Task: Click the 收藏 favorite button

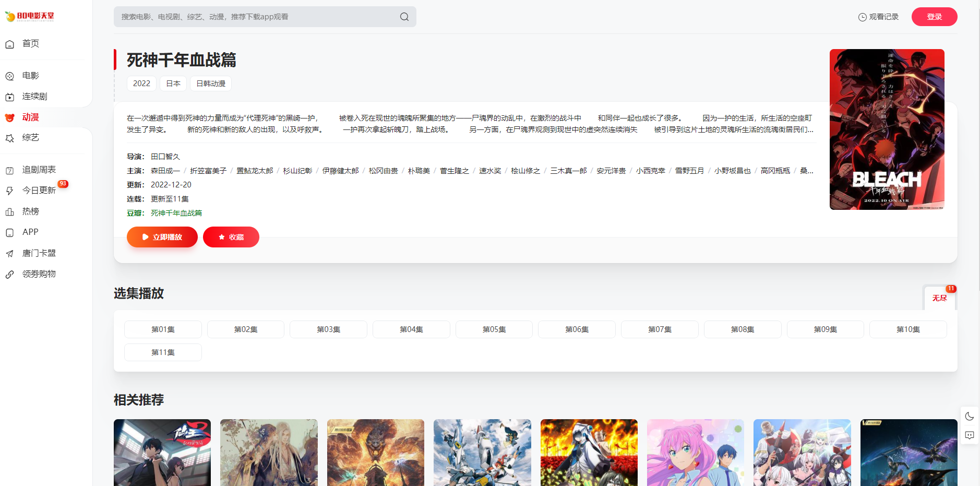Action: tap(231, 237)
